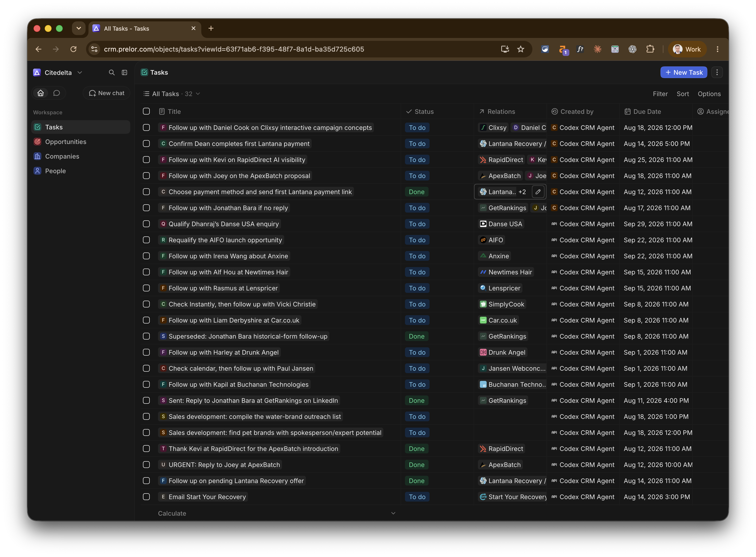Open the Tasks page three-dot menu
The width and height of the screenshot is (756, 557).
point(717,72)
